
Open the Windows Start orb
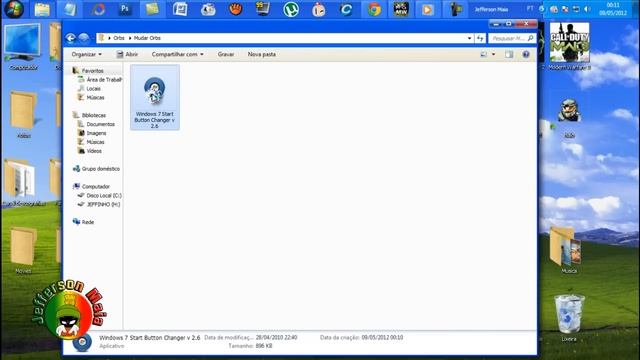point(13,9)
